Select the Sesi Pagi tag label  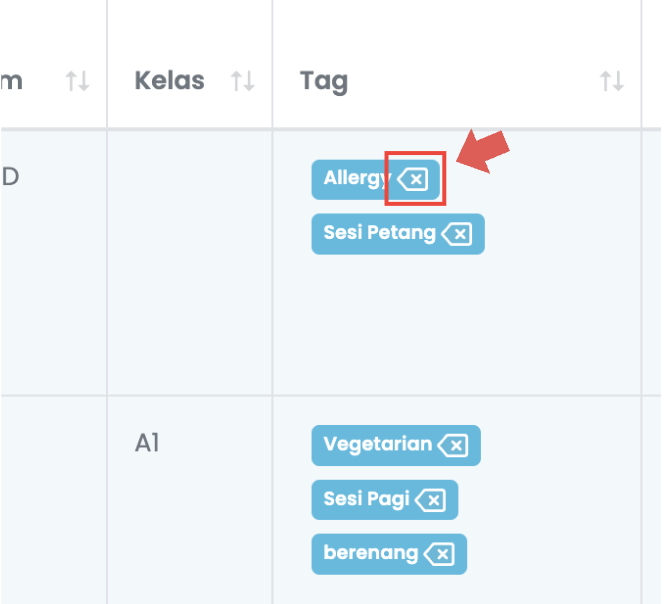coord(367,499)
